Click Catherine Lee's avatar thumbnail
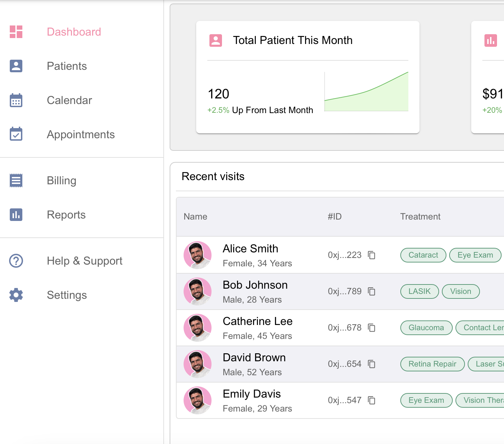This screenshot has height=444, width=504. point(198,328)
